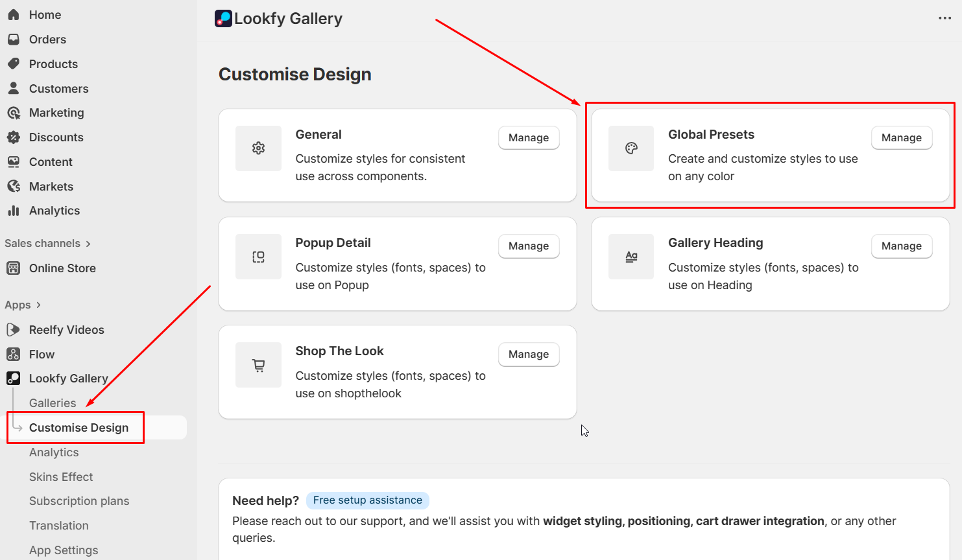Click the Shop The Look cart icon

point(258,365)
